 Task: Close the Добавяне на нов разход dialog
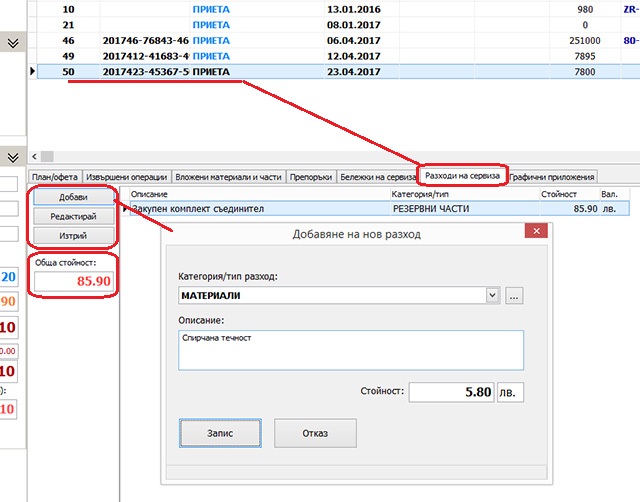pos(537,232)
